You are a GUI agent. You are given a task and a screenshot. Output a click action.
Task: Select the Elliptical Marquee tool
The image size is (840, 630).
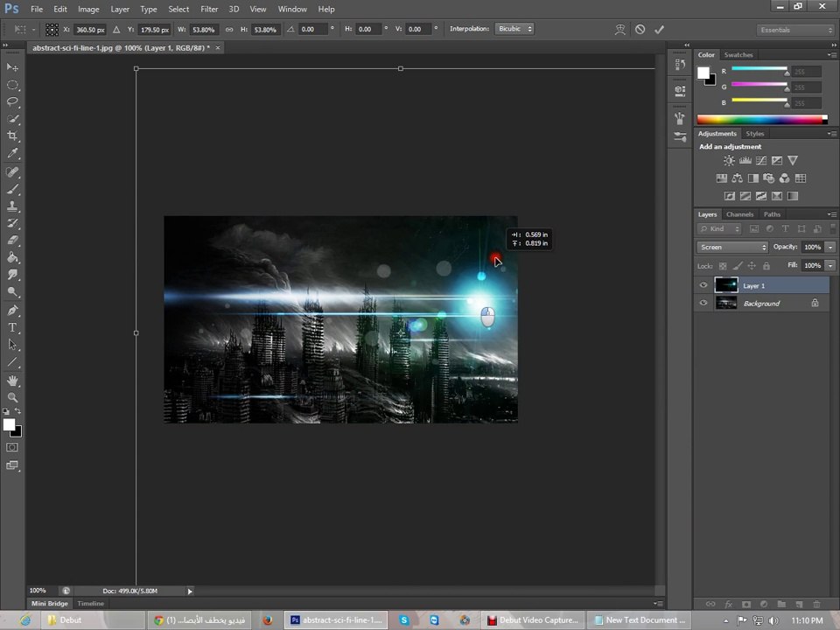tap(12, 85)
